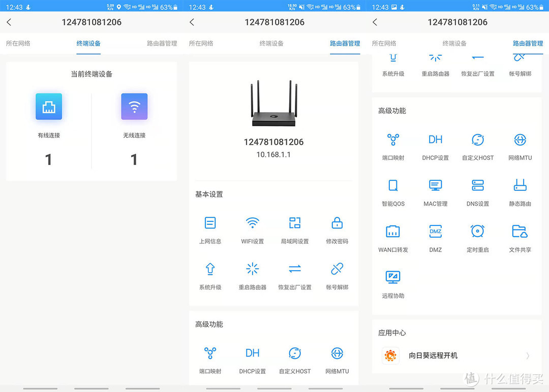Screen dimensions: 549x392
Task: Select the 远程协助 remote assistance icon
Action: click(x=393, y=278)
